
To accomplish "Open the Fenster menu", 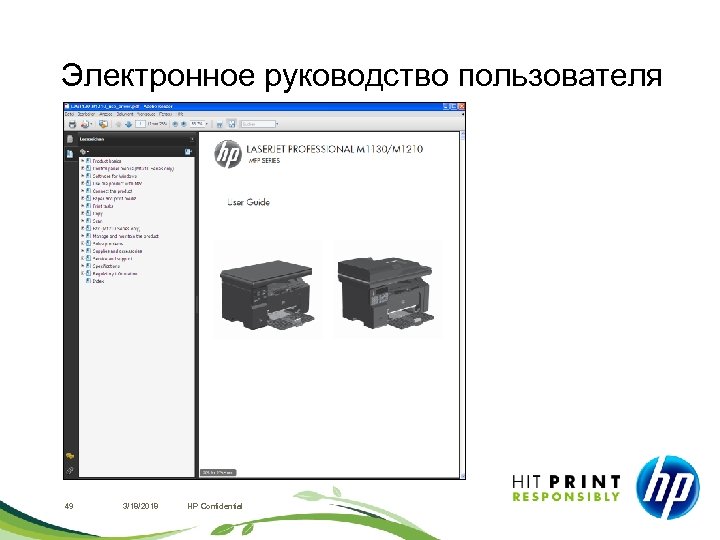I will tap(166, 114).
